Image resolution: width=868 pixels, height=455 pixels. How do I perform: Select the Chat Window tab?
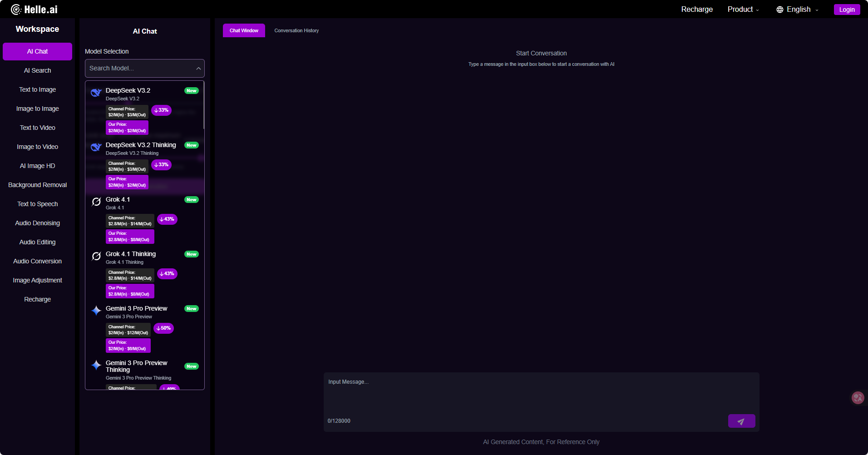244,30
